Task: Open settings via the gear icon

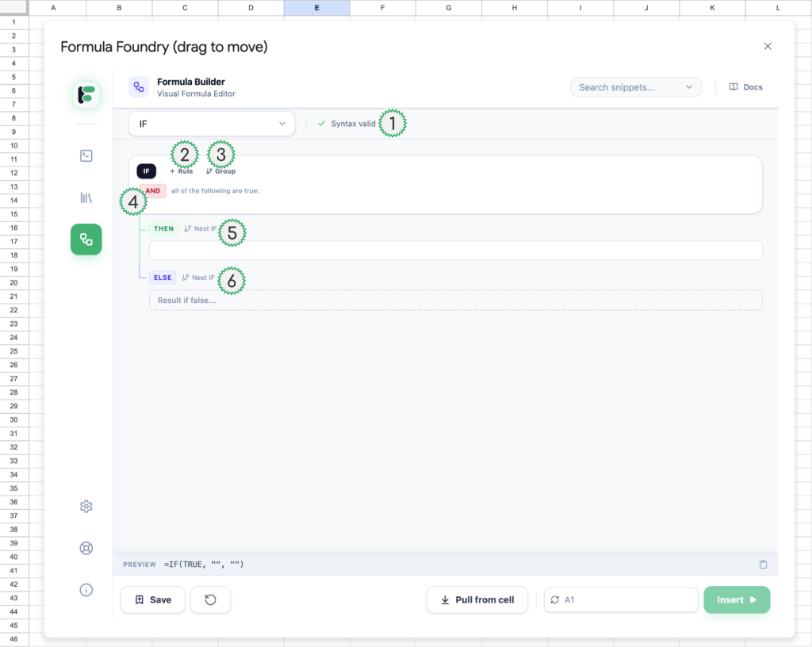Action: pyautogui.click(x=86, y=507)
